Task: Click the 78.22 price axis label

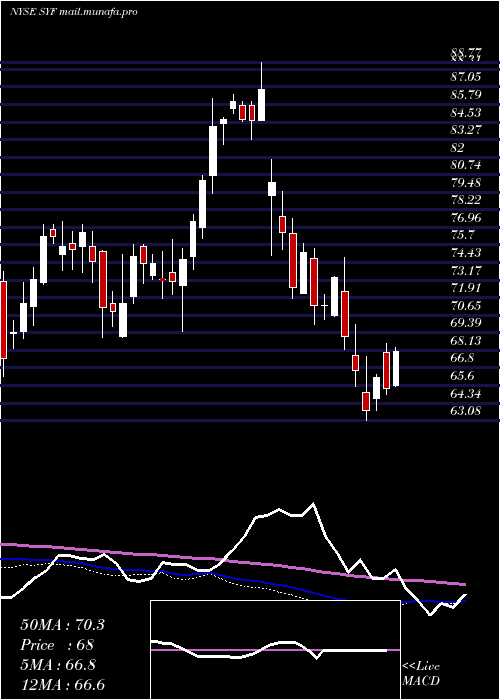Action: (x=466, y=200)
